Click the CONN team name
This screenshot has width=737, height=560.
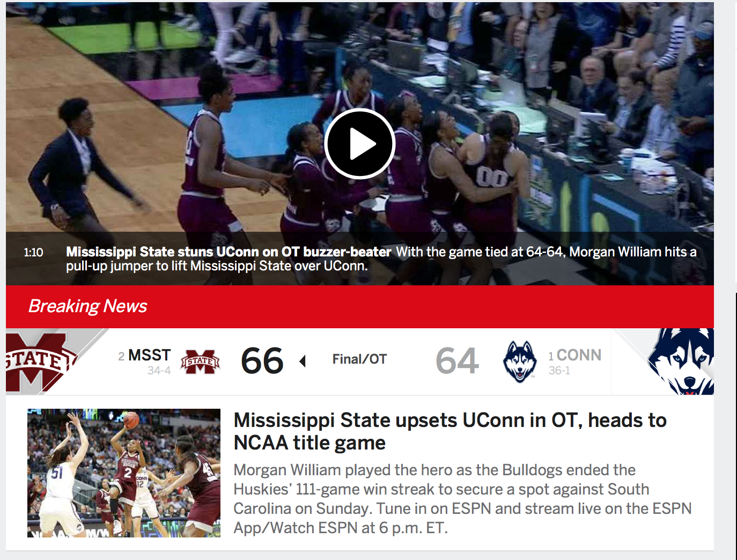click(x=579, y=355)
